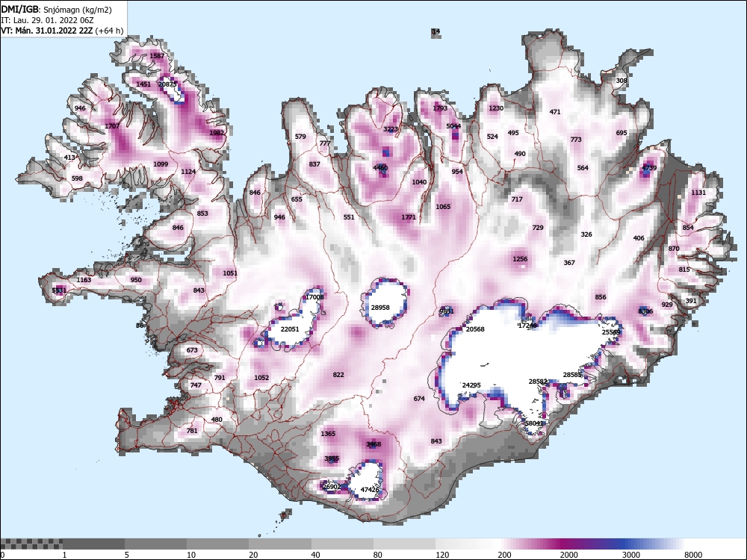Click the value '822'

coord(338,375)
